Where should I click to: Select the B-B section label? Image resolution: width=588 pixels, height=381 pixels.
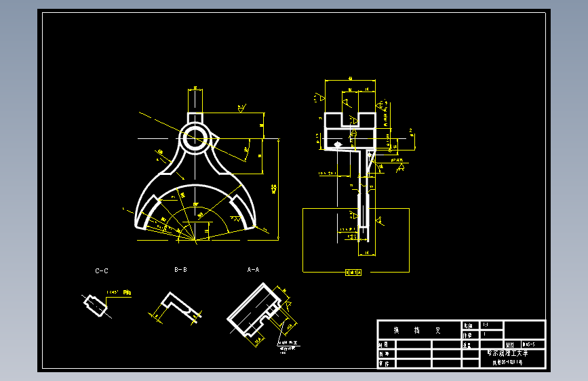(x=180, y=270)
